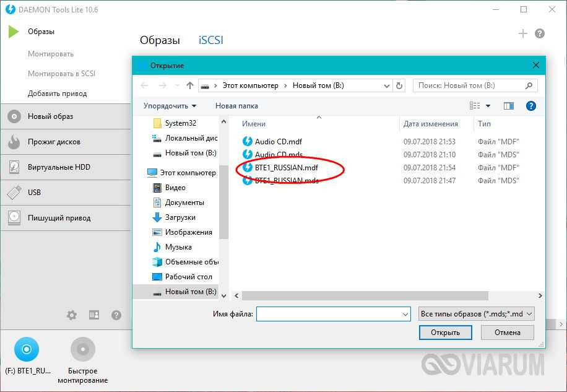Open Изображения folder in tree
Viewport: 567px width, 392px height.
(183, 232)
